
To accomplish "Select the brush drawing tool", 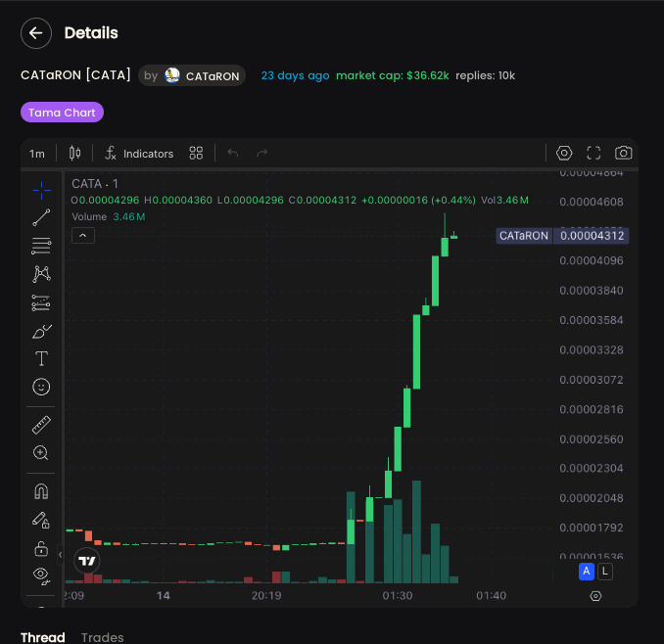I will (41, 332).
